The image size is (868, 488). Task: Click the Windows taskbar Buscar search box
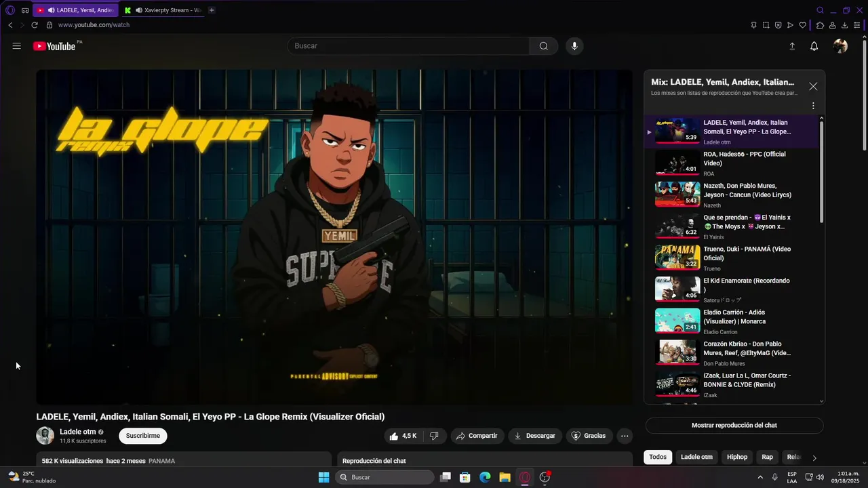click(x=385, y=477)
